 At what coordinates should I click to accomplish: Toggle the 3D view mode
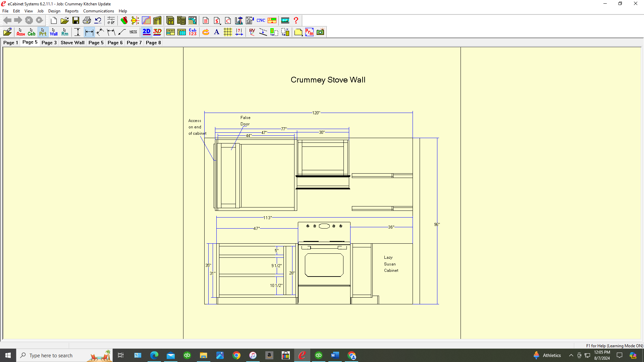(157, 32)
